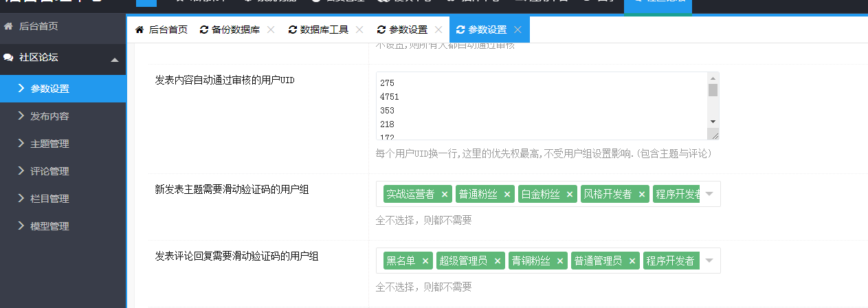Open 栏目管理 from the sidebar
The width and height of the screenshot is (868, 308).
(49, 199)
